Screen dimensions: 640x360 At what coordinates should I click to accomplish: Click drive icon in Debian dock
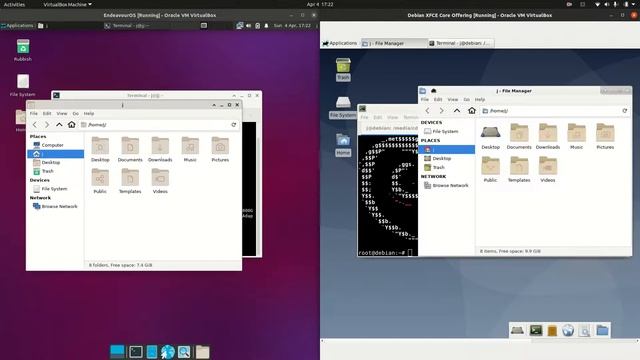[517, 330]
